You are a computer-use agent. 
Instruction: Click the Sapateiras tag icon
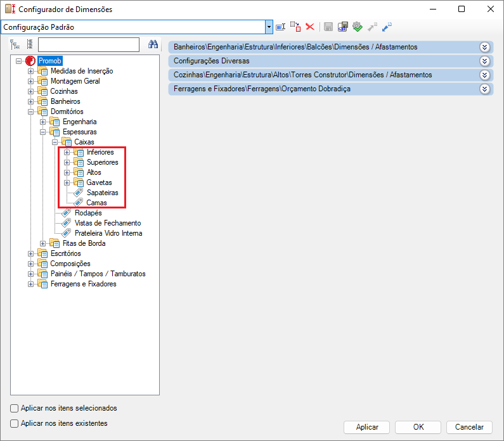[79, 193]
